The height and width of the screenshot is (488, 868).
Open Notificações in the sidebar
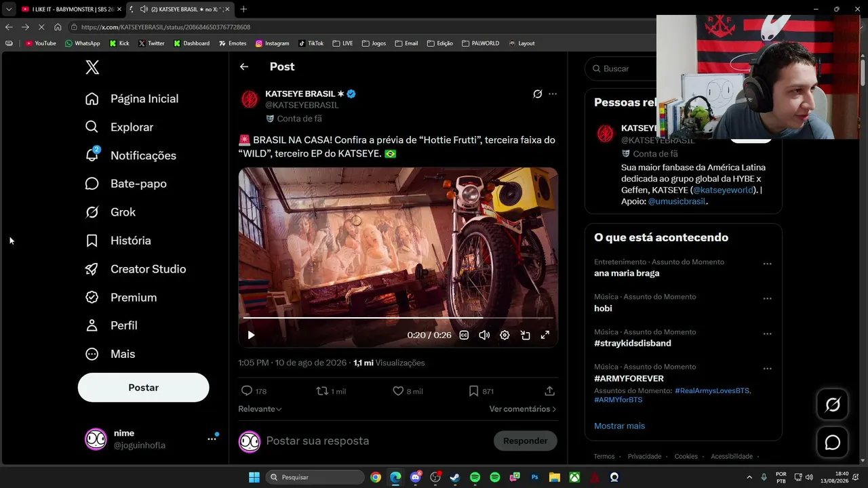(x=131, y=156)
